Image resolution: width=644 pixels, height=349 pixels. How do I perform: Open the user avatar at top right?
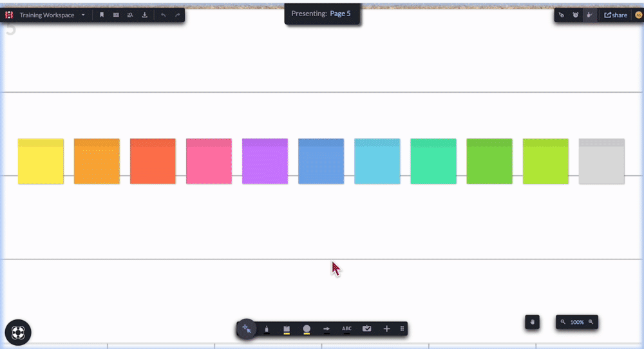click(638, 15)
